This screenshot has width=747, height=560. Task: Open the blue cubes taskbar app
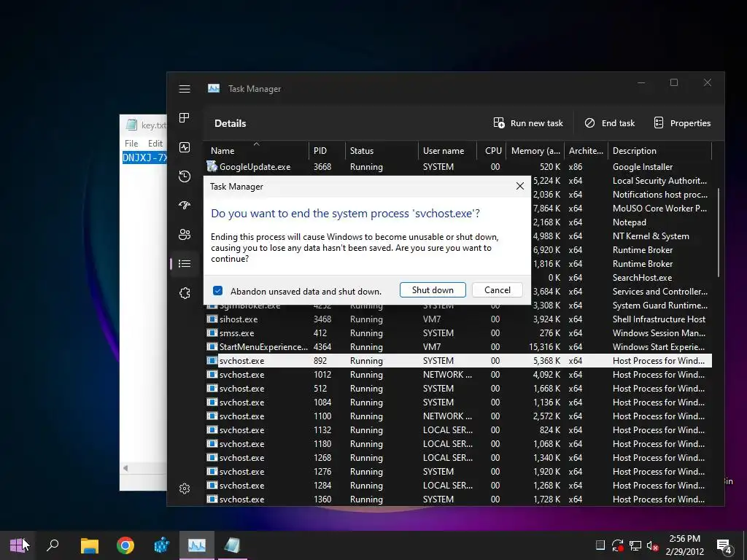[x=161, y=545]
